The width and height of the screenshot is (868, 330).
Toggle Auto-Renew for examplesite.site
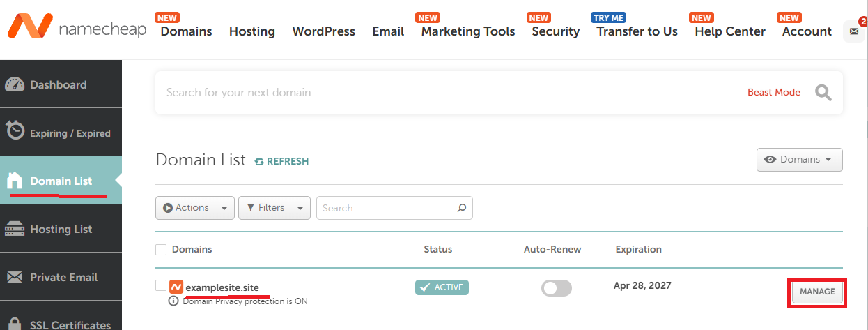click(x=556, y=288)
